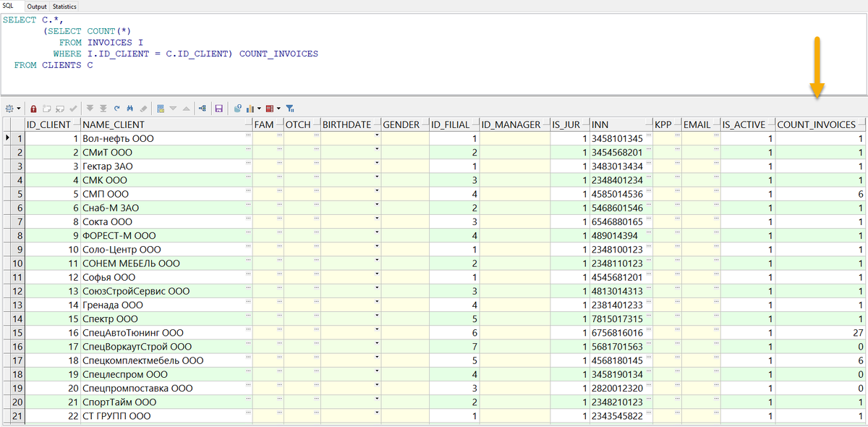This screenshot has width=868, height=427.
Task: Click the red grid layout icon
Action: (x=270, y=109)
